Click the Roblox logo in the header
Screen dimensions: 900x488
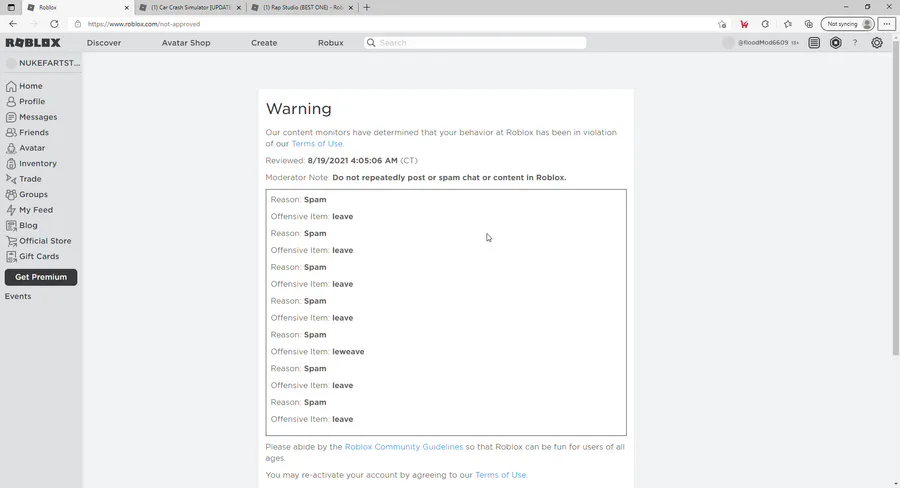[x=33, y=42]
